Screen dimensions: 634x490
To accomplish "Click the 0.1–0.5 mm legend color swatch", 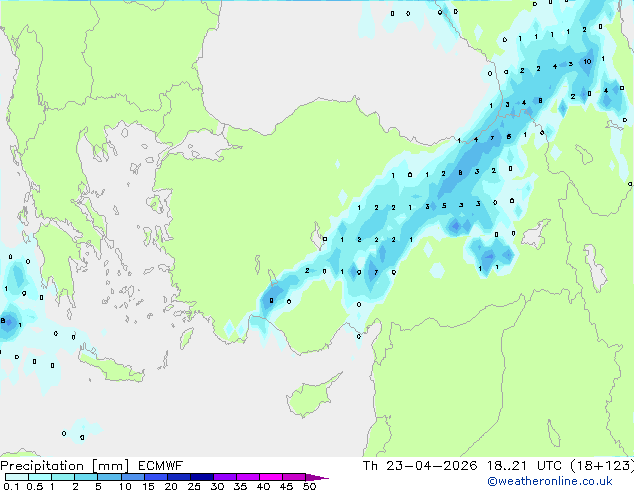I will click(x=17, y=477).
